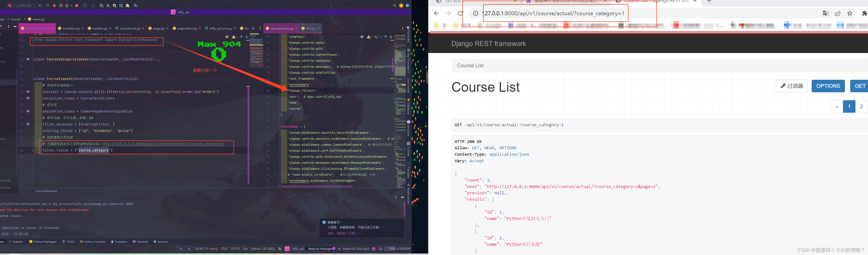
Task: Bookmark page with star icon
Action: 849,13
